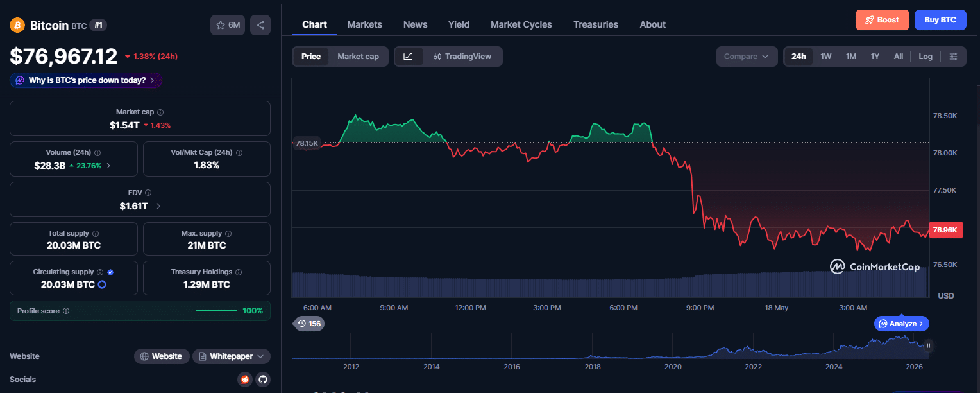Click the Boost button

click(882, 20)
